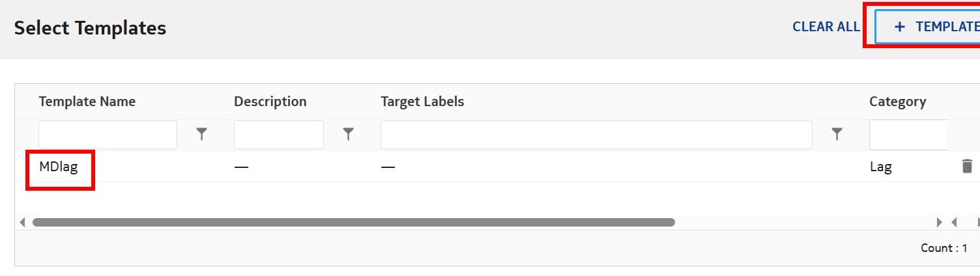Sort by the Template Name column header
The height and width of the screenshot is (276, 980).
click(x=87, y=102)
